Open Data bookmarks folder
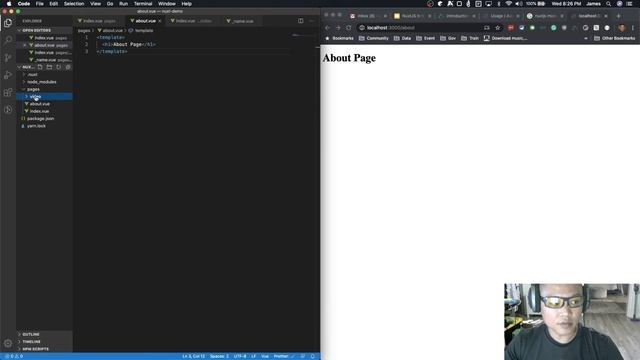 [x=402, y=38]
